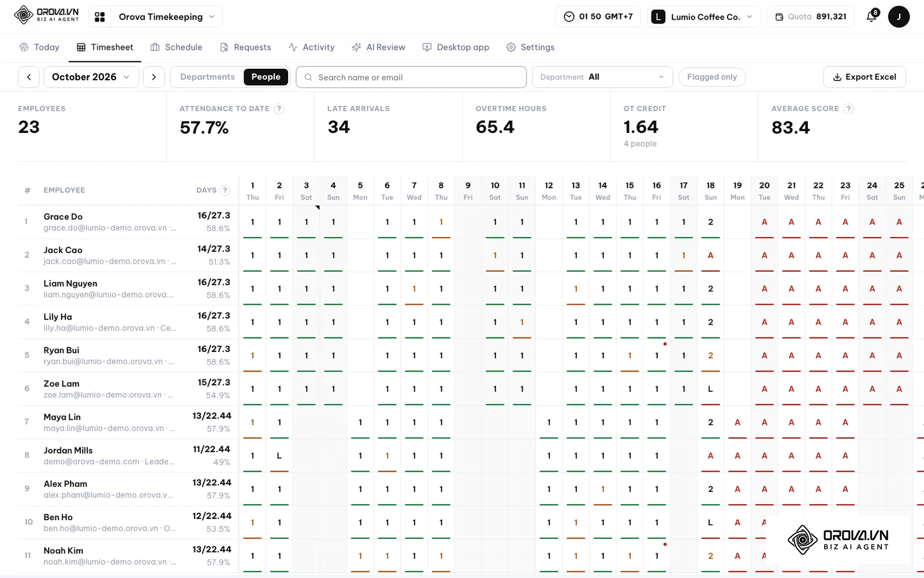Toggle the Flagged only filter
Image resolution: width=924 pixels, height=578 pixels.
click(x=712, y=77)
